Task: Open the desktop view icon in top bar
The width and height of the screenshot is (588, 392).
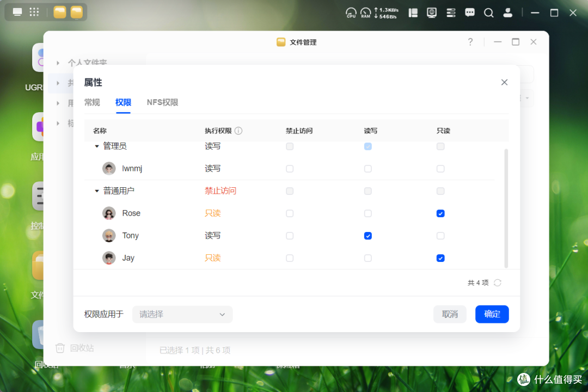Action: [x=17, y=12]
